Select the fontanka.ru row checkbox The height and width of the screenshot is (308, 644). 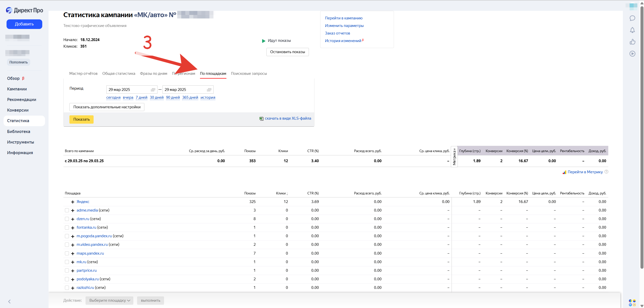pos(67,227)
